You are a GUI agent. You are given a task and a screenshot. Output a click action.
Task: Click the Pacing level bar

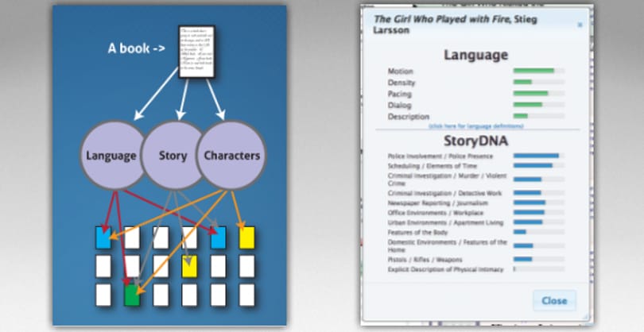click(x=538, y=94)
